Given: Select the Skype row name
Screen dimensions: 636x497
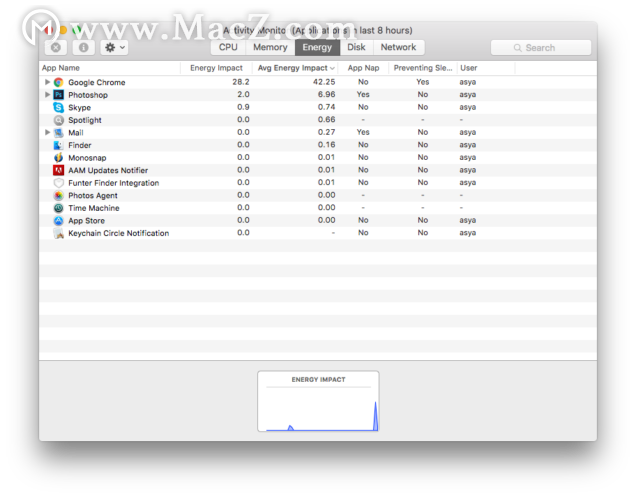Looking at the screenshot, I should (x=80, y=108).
